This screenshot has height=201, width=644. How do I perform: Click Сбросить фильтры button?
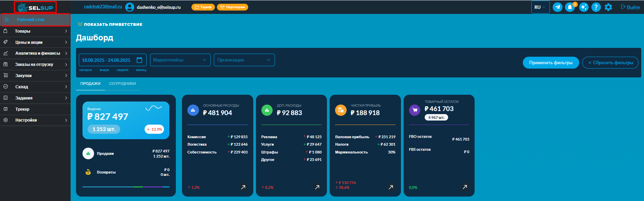coord(610,63)
